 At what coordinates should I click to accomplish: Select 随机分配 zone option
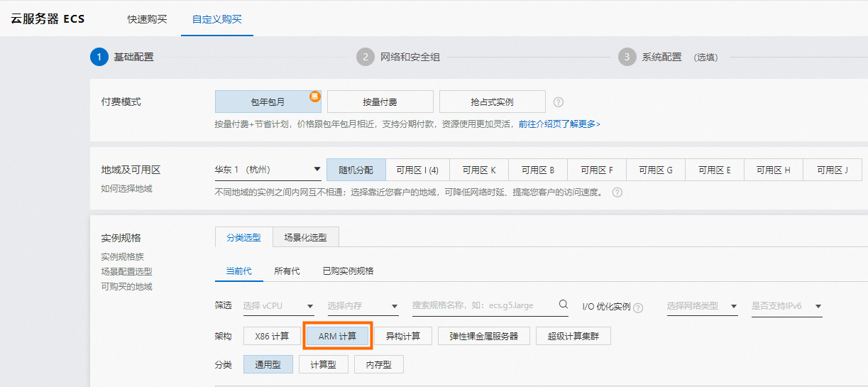[x=356, y=170]
